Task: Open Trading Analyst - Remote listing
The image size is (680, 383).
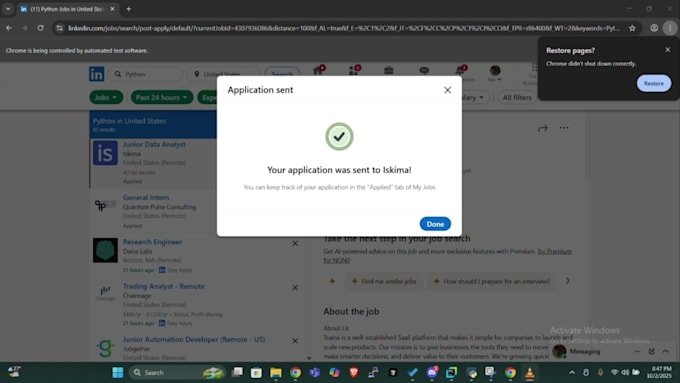Action: 163,286
